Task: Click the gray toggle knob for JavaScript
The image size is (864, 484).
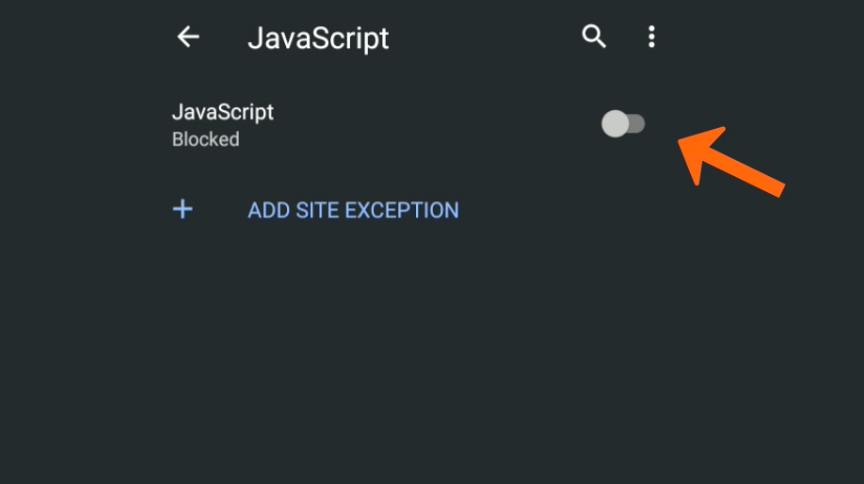Action: tap(615, 124)
